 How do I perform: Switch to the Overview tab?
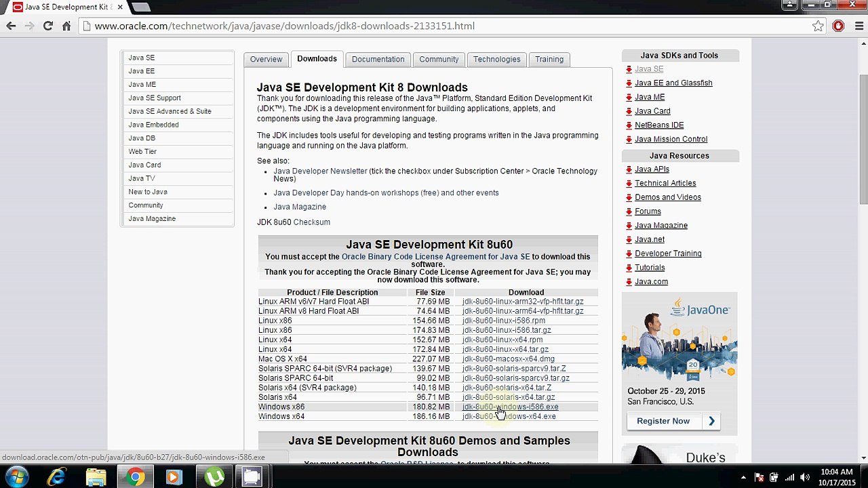point(266,59)
